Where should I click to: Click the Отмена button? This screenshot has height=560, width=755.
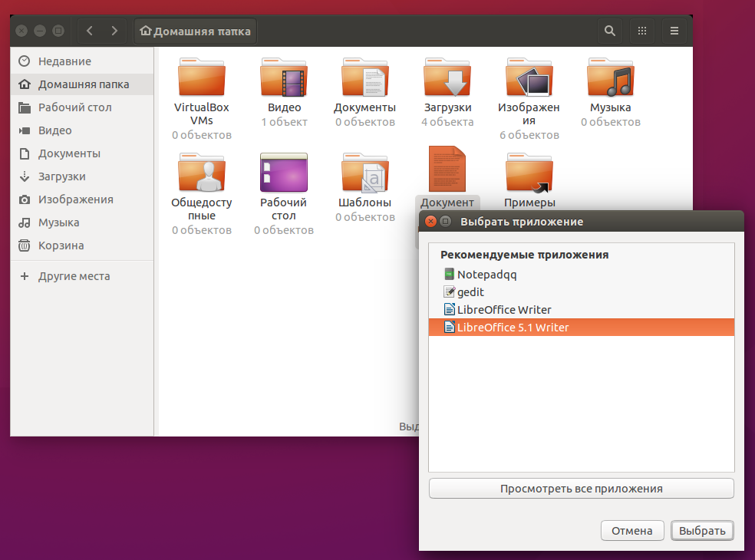[x=632, y=530]
